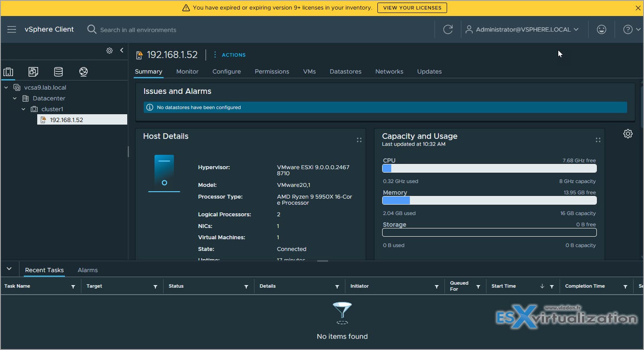Viewport: 644px width, 350px height.
Task: Select host 192.168.1.52 in tree
Action: [82, 120]
